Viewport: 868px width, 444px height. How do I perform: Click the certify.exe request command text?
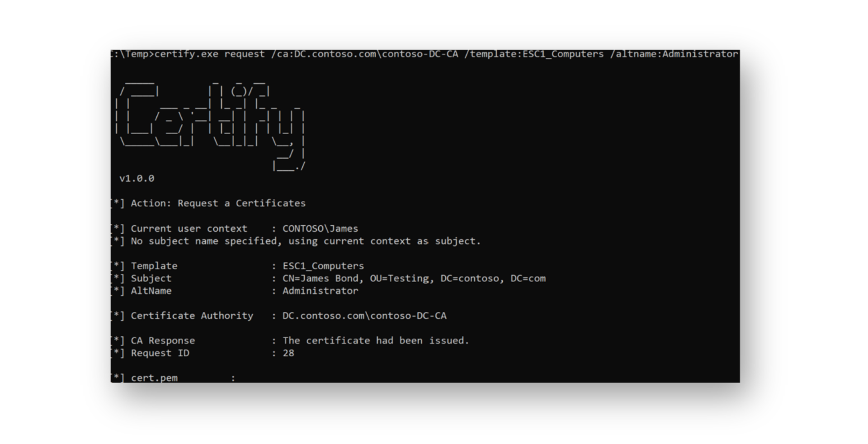(x=209, y=54)
